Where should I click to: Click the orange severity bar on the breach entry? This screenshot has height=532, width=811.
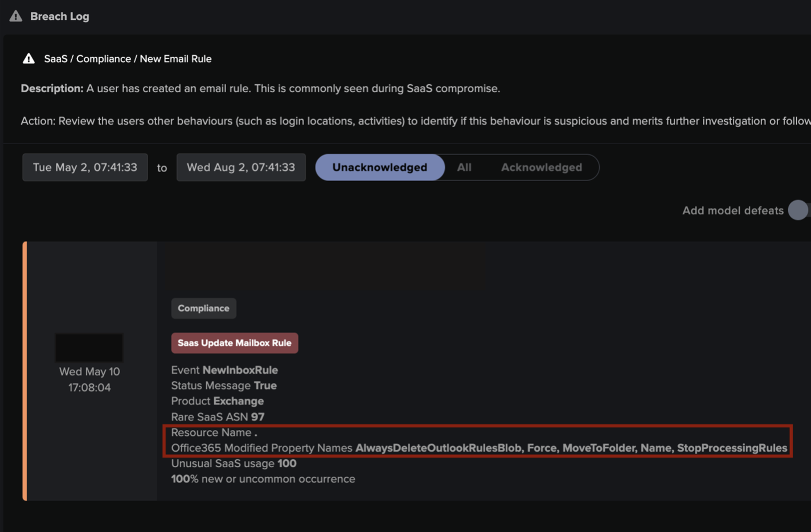25,370
